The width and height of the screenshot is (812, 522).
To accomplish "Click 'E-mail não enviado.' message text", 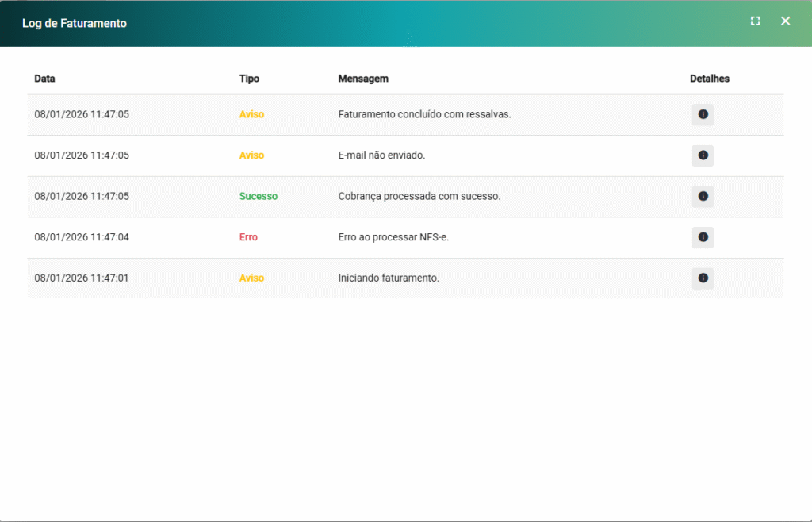I will point(381,155).
